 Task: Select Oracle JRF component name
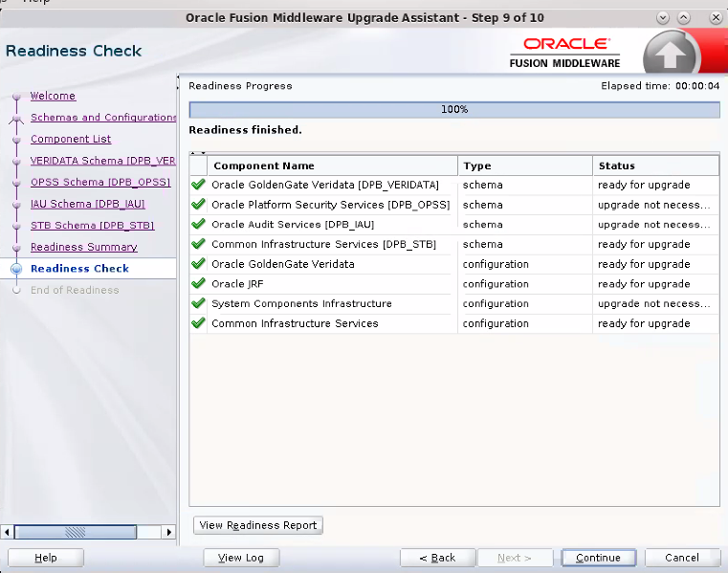click(x=237, y=284)
